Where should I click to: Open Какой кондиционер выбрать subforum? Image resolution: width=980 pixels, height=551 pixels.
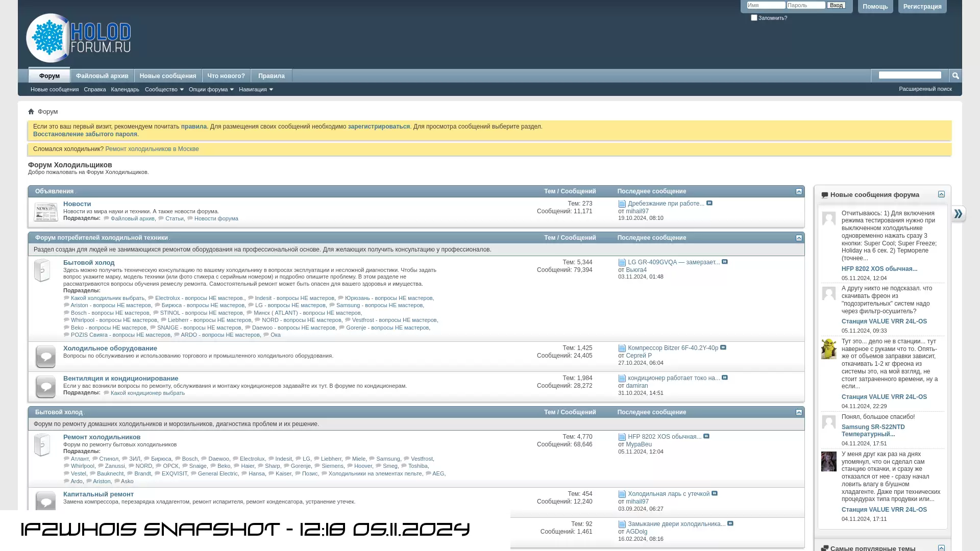pyautogui.click(x=148, y=393)
